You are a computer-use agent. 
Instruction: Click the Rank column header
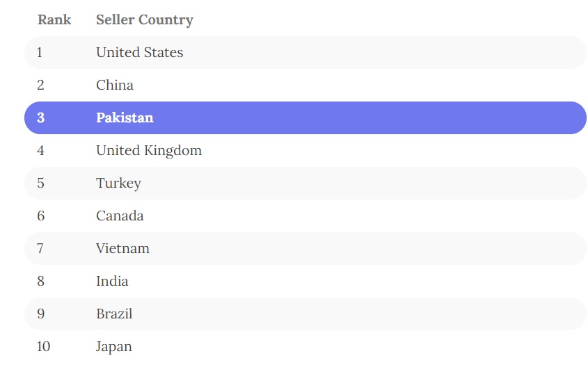click(54, 19)
